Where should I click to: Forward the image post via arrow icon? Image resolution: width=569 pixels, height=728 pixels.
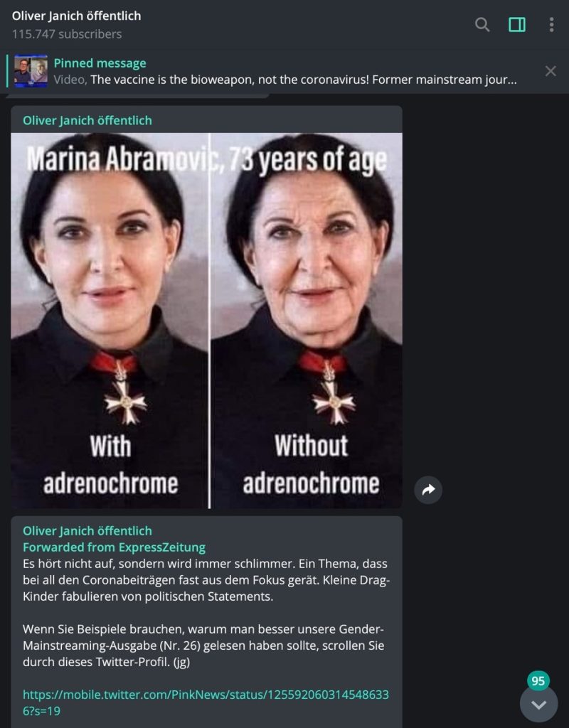point(428,489)
